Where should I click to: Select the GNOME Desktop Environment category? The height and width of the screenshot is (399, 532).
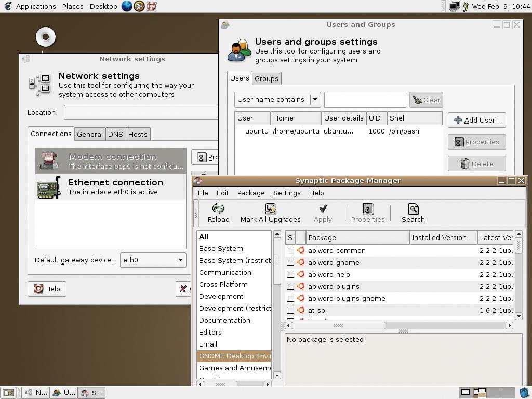[x=234, y=356]
